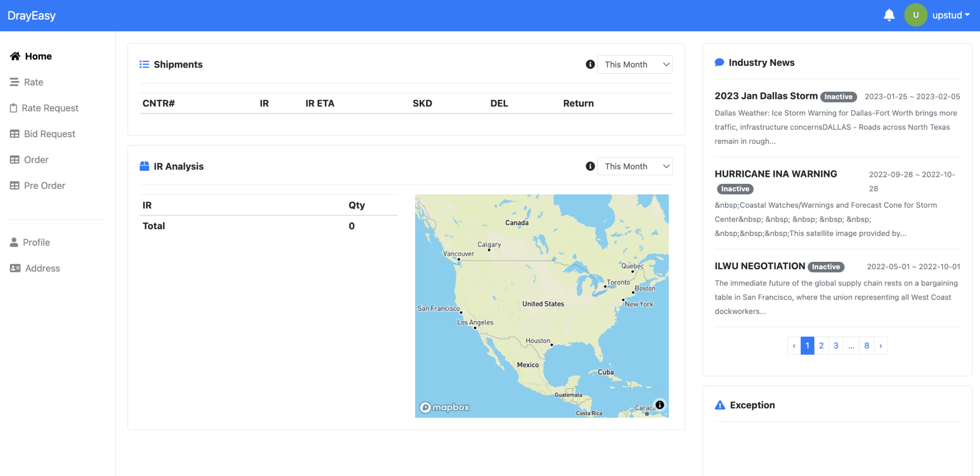980x476 pixels.
Task: Click the Total row in IR Analysis
Action: click(268, 226)
